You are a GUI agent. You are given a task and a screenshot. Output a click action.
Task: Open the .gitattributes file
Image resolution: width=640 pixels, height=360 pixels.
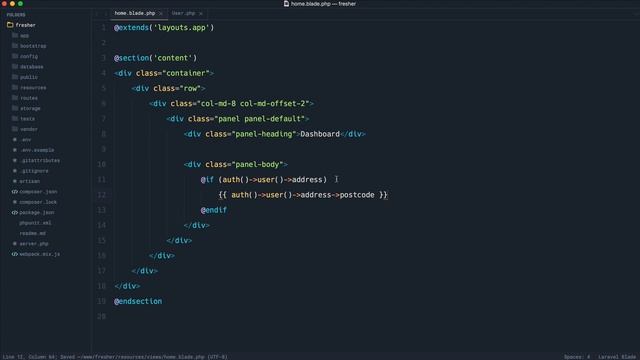40,160
